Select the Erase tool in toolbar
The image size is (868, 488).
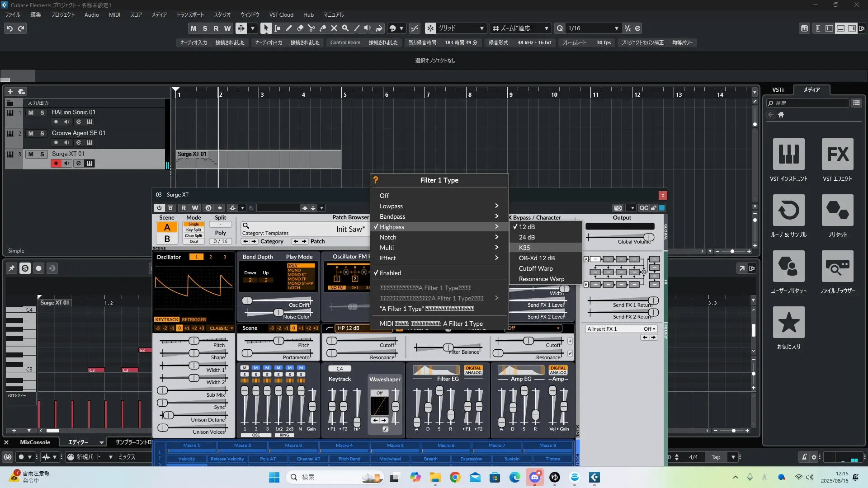pos(300,28)
